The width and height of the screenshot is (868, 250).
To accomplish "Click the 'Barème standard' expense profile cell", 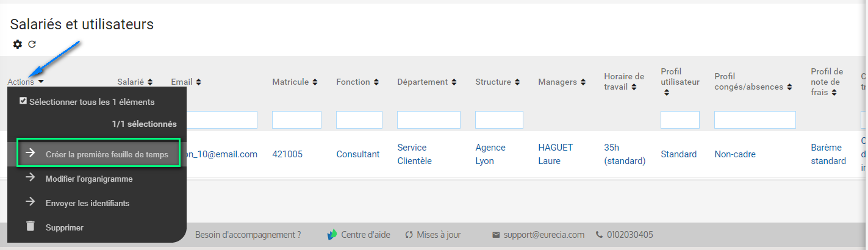I will click(x=828, y=154).
